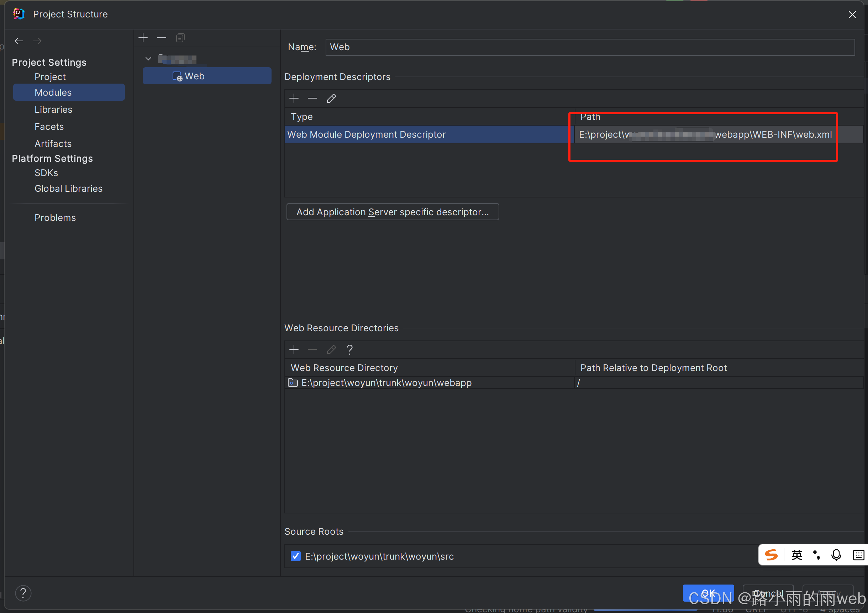Select the Web facet tree item
Viewport: 868px width, 613px height.
click(x=194, y=76)
